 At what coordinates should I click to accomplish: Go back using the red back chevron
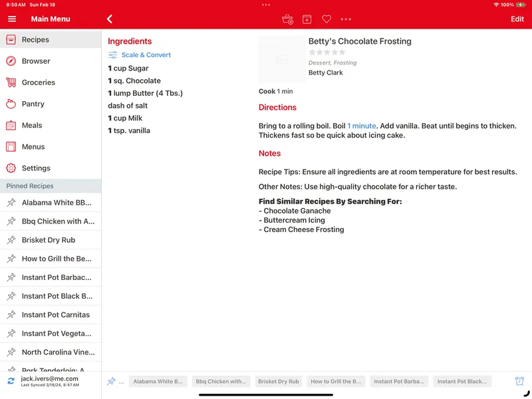[x=110, y=19]
